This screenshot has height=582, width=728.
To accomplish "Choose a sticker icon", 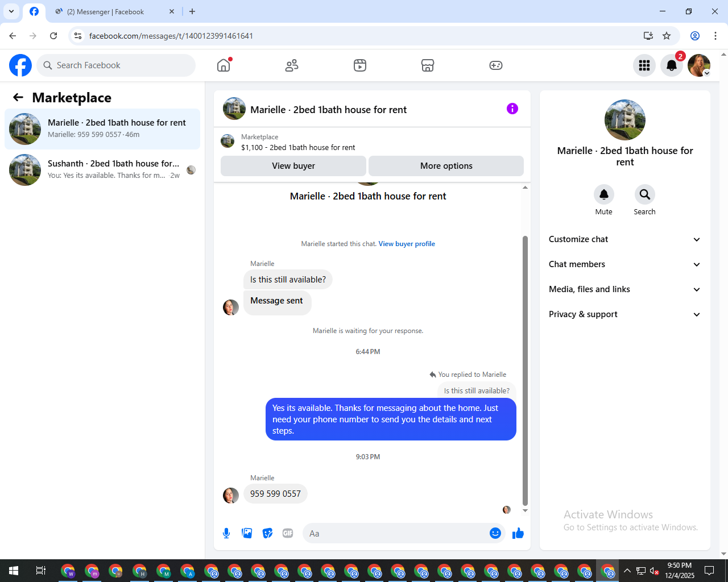I will tap(267, 533).
